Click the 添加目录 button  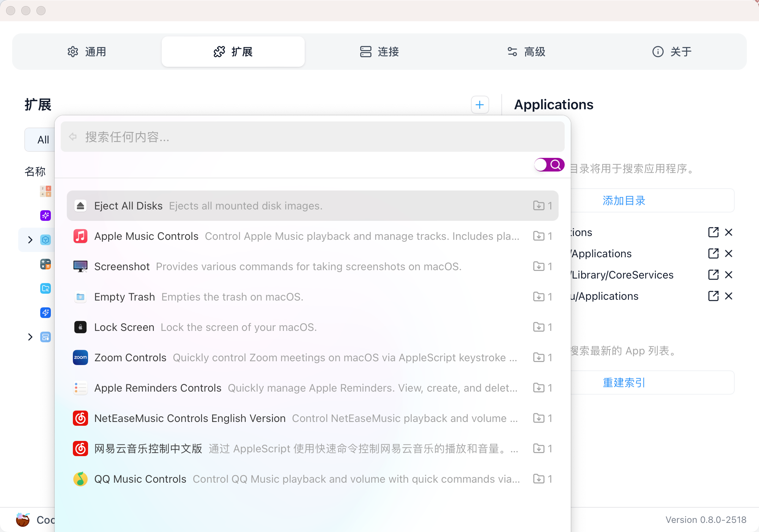(624, 200)
